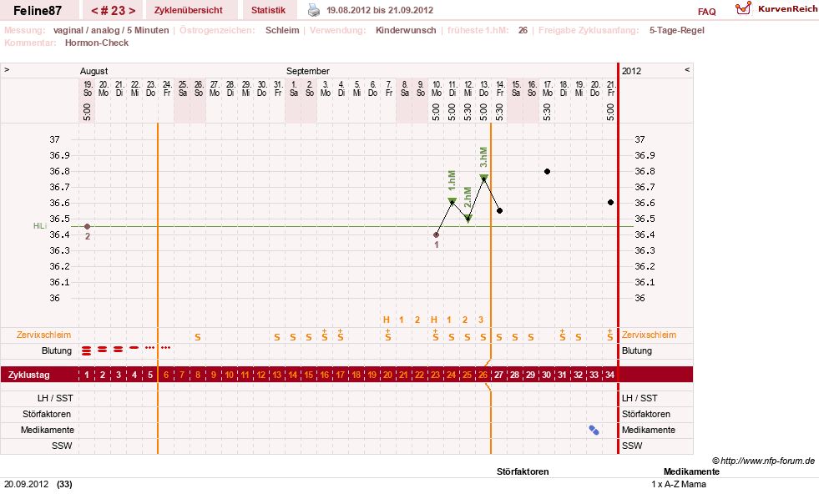
Task: Click spotting dots on cycle day 5
Action: coord(150,347)
